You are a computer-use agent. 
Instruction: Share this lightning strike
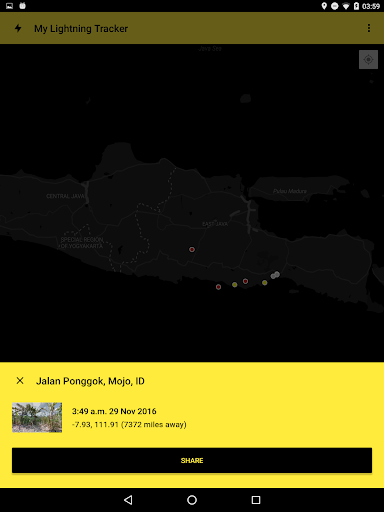pyautogui.click(x=192, y=460)
